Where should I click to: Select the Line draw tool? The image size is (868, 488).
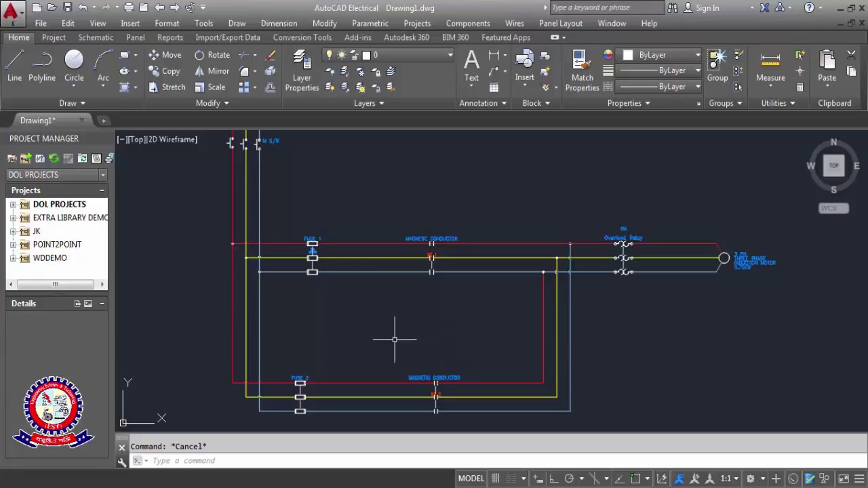(x=14, y=66)
